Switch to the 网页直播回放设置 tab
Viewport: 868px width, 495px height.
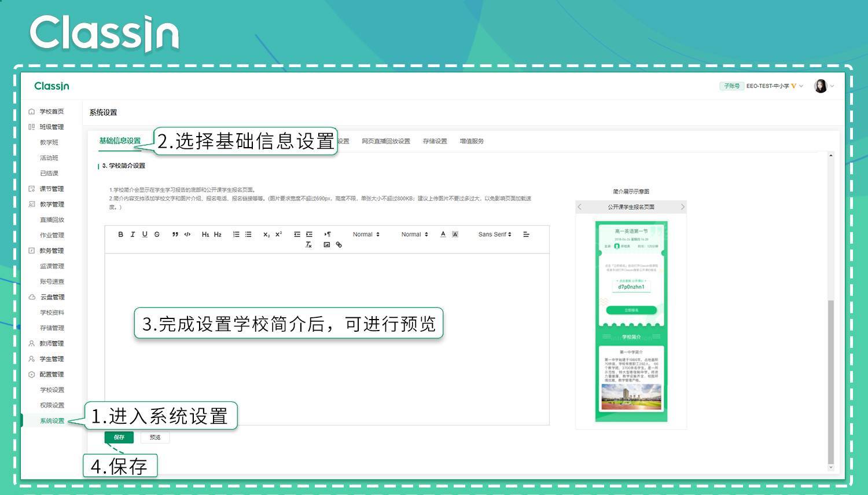pos(386,141)
